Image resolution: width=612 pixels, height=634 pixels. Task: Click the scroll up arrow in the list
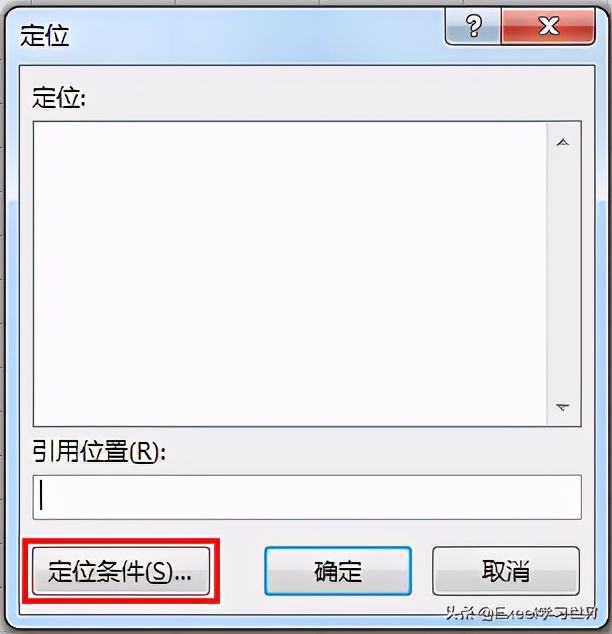[x=563, y=142]
